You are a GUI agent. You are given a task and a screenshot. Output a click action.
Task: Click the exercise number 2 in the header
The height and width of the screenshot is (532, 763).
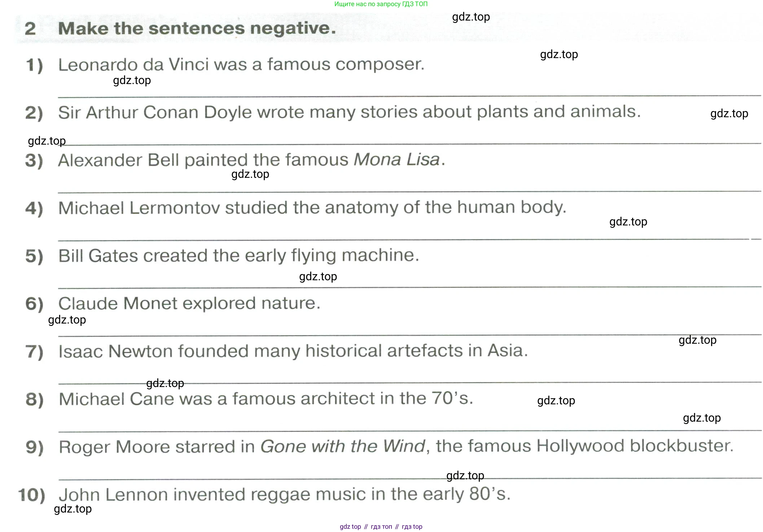click(30, 28)
